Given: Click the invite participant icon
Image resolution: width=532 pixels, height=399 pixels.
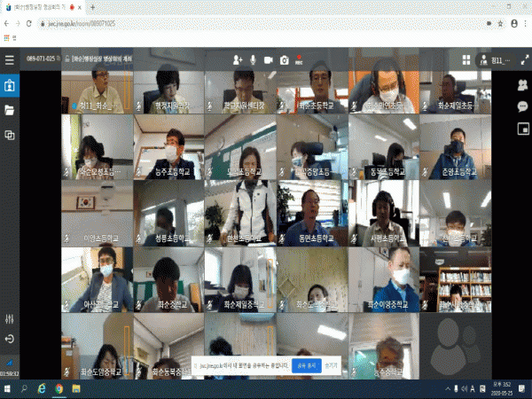Looking at the screenshot, I should 238,59.
